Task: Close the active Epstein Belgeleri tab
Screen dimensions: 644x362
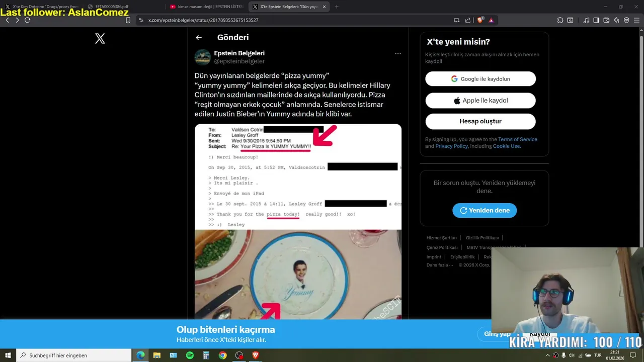Action: pos(324,7)
